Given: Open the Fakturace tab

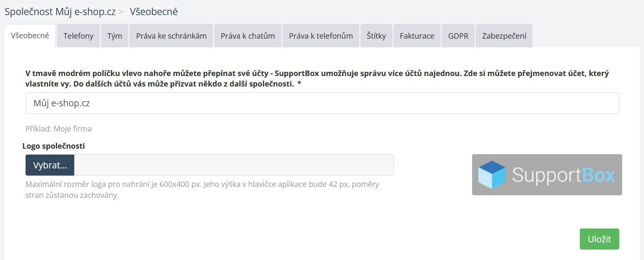Looking at the screenshot, I should (417, 36).
